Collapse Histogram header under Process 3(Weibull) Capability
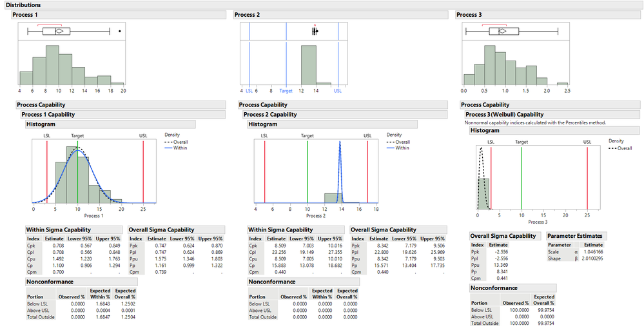 (x=554, y=131)
